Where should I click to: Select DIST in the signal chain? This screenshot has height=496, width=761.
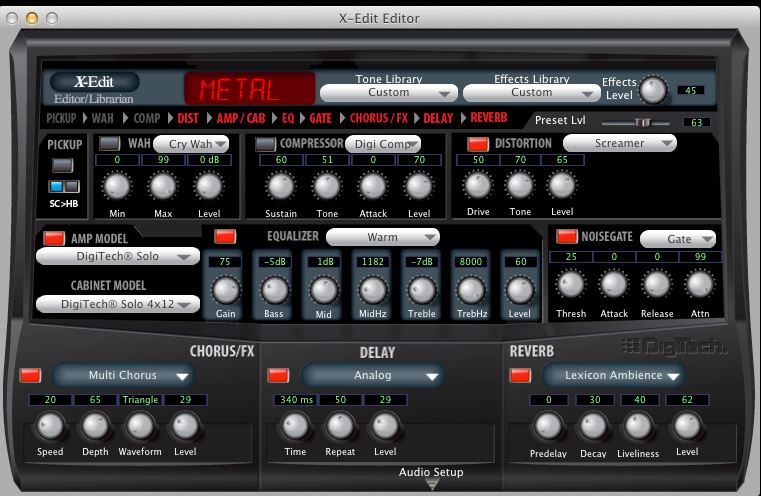point(188,118)
